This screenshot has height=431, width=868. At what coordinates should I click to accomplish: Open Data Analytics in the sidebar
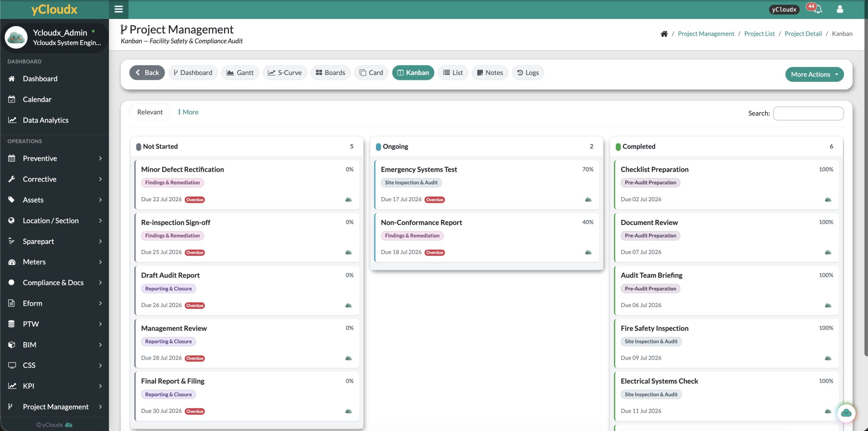(x=54, y=120)
